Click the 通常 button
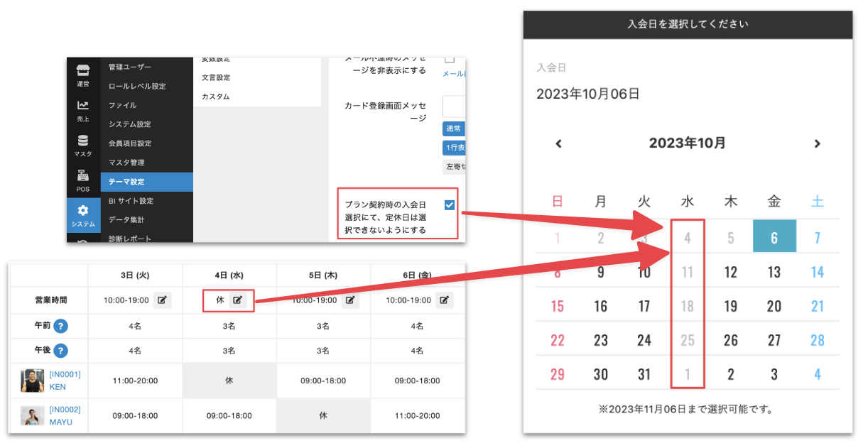The width and height of the screenshot is (868, 443). point(452,129)
